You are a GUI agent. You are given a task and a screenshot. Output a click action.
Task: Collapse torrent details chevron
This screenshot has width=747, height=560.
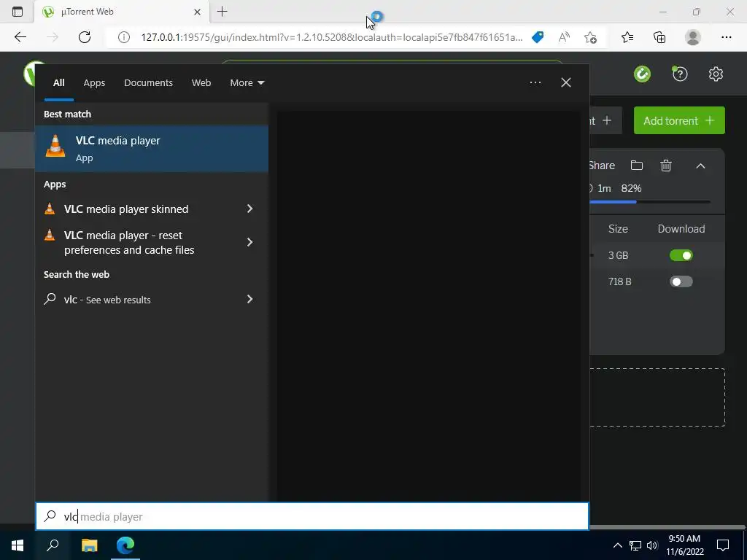click(x=700, y=166)
